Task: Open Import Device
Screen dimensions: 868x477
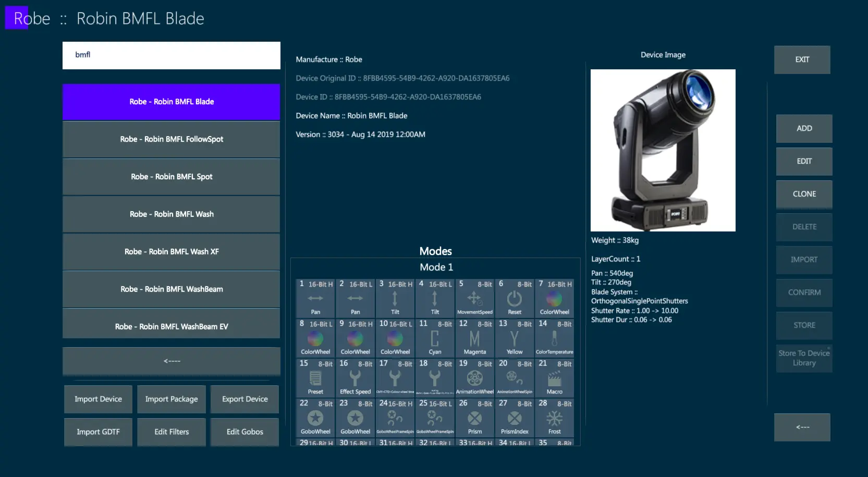Action: click(98, 399)
